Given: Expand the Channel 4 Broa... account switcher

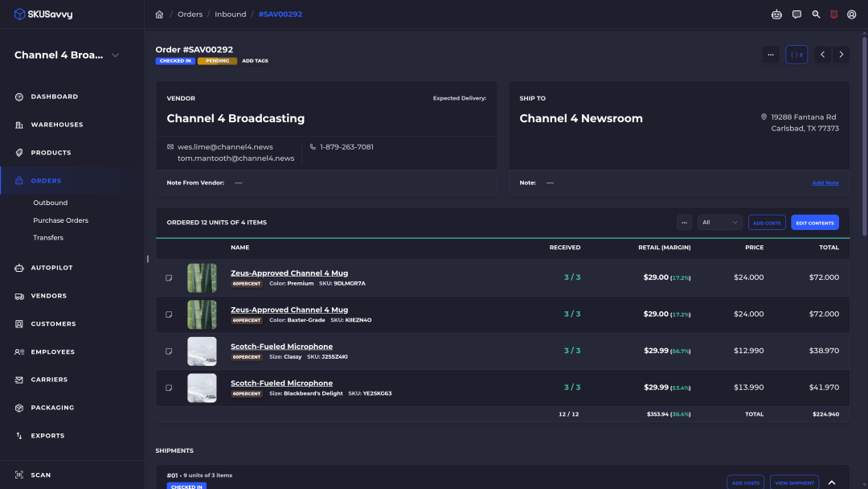Looking at the screenshot, I should click(115, 55).
